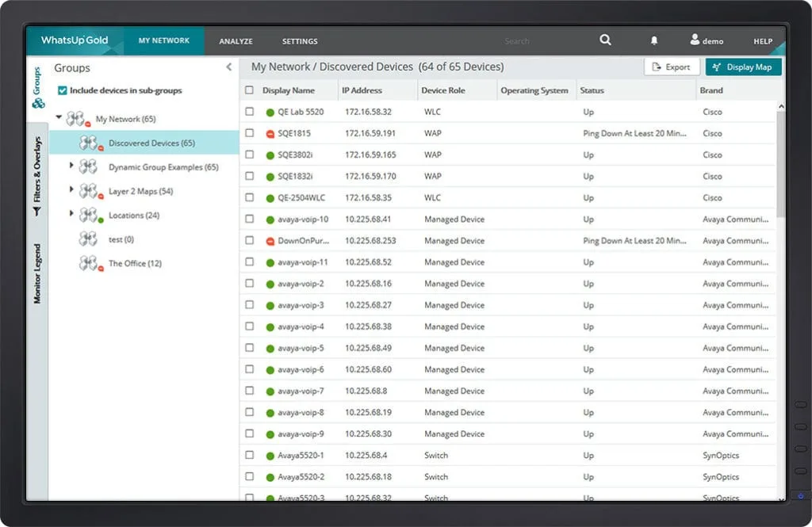Viewport: 812px width, 527px height.
Task: Click green status icon for Avaya5520-1
Action: 270,456
